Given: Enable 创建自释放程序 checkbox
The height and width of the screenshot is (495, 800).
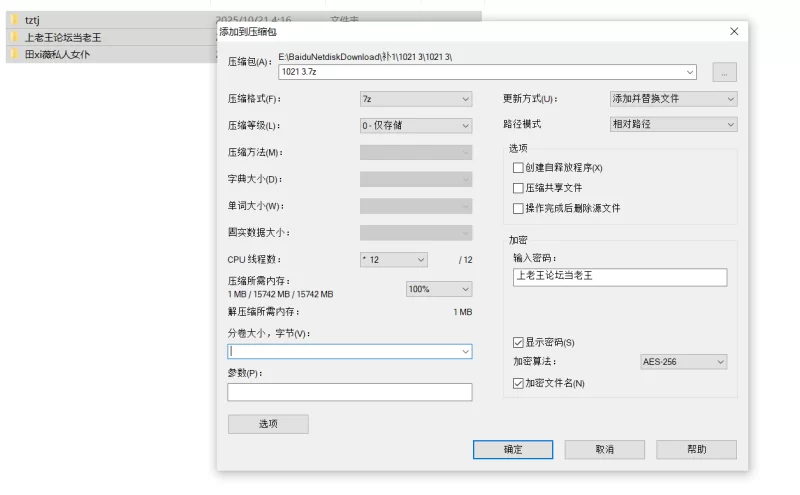Looking at the screenshot, I should (x=518, y=167).
